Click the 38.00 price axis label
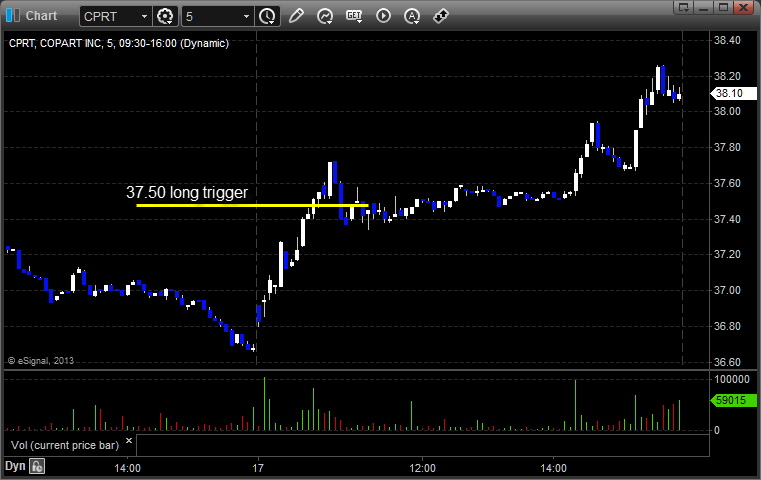Image resolution: width=761 pixels, height=480 pixels. (727, 112)
